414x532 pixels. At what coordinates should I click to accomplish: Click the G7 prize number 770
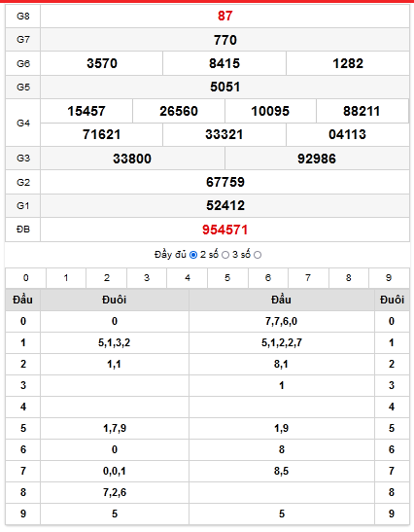tap(225, 40)
